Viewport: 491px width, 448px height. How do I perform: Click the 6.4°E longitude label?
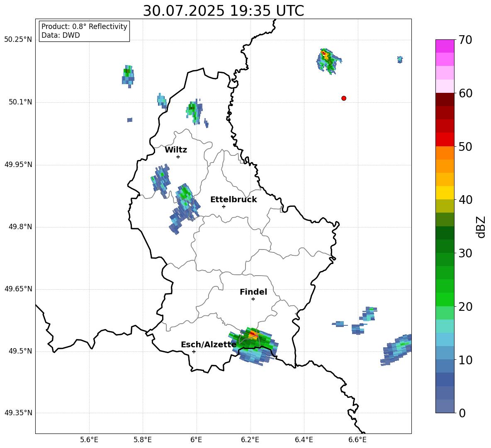coord(304,440)
